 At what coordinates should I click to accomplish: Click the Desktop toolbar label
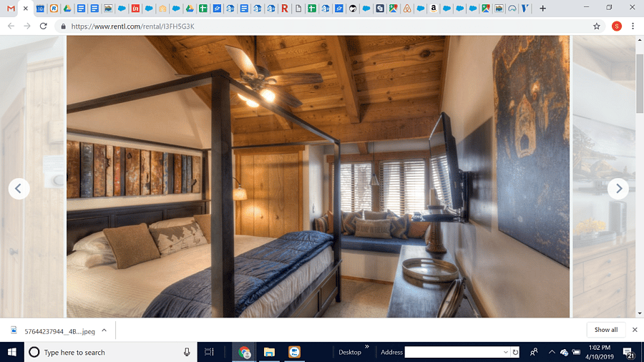tap(349, 352)
